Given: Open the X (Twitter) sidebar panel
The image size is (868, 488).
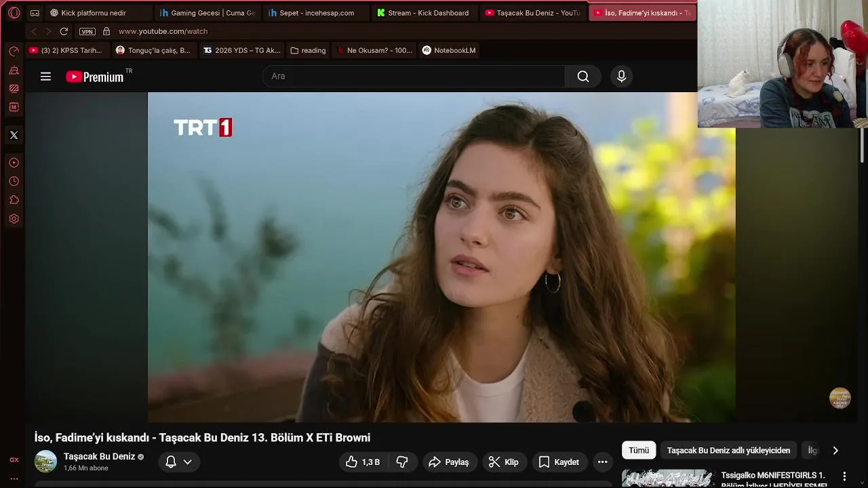Looking at the screenshot, I should tap(14, 135).
